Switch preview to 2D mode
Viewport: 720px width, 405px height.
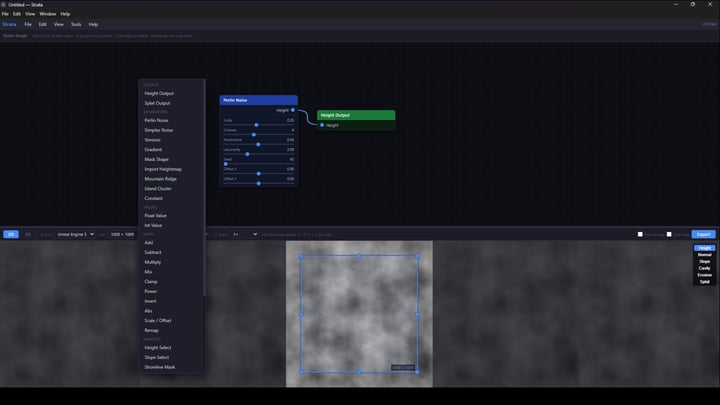[x=11, y=235]
